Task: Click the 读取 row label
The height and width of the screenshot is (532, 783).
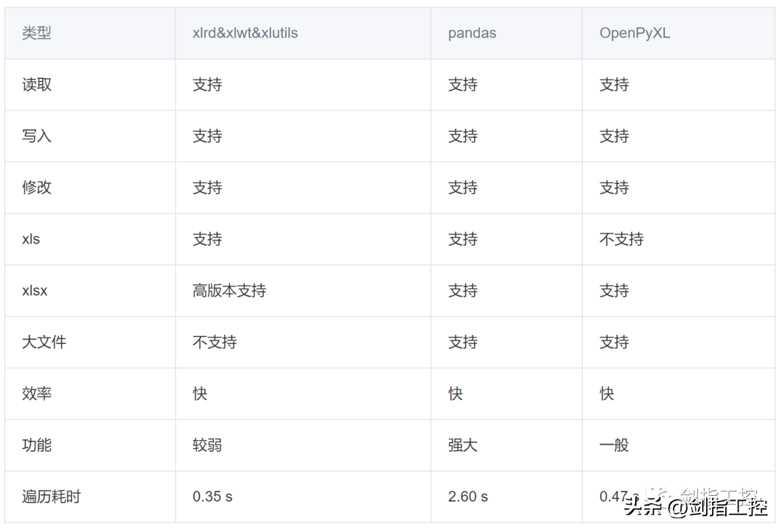Action: pos(37,85)
